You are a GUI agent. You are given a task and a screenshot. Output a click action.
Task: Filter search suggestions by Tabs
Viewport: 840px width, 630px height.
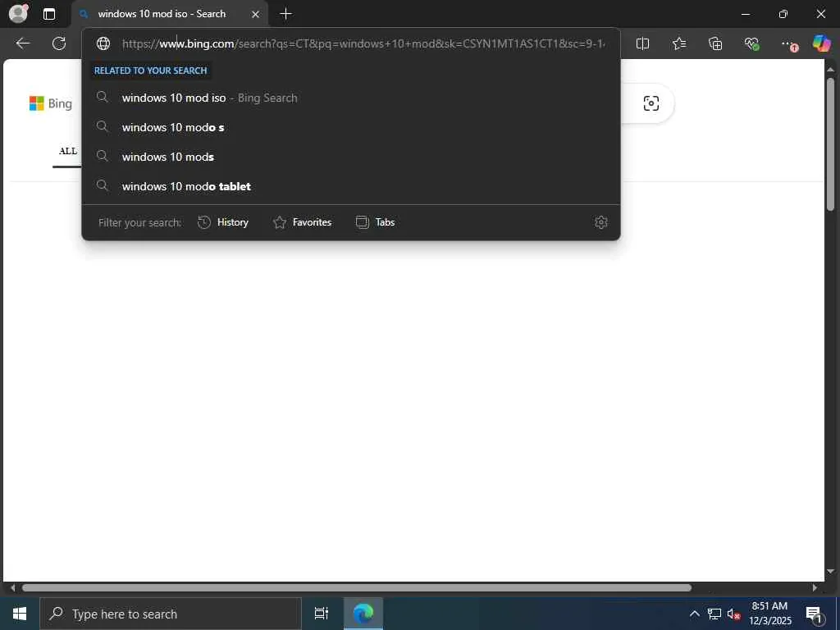[376, 222]
